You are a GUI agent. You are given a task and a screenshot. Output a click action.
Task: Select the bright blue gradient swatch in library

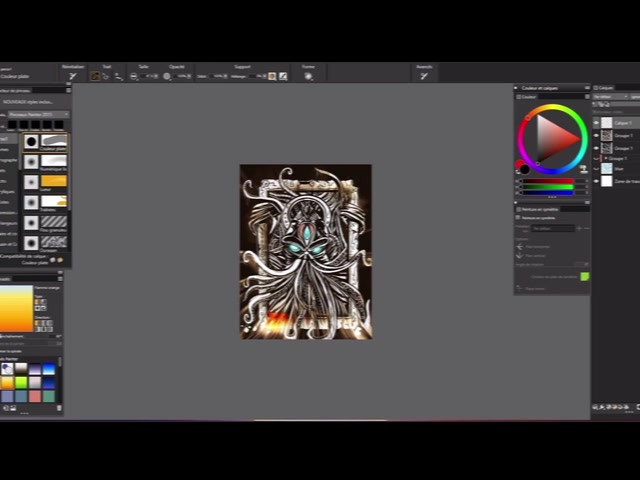[x=49, y=369]
